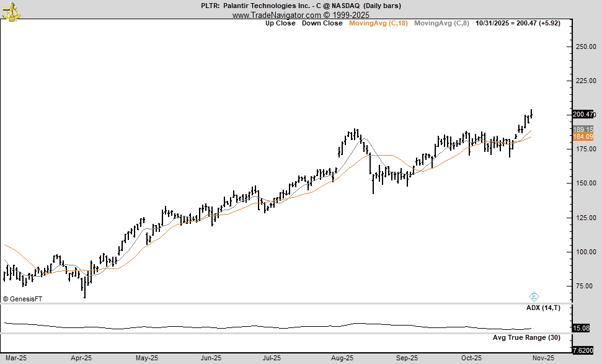602x364 pixels.
Task: Click the Jun-25 date axis label
Action: 211,358
